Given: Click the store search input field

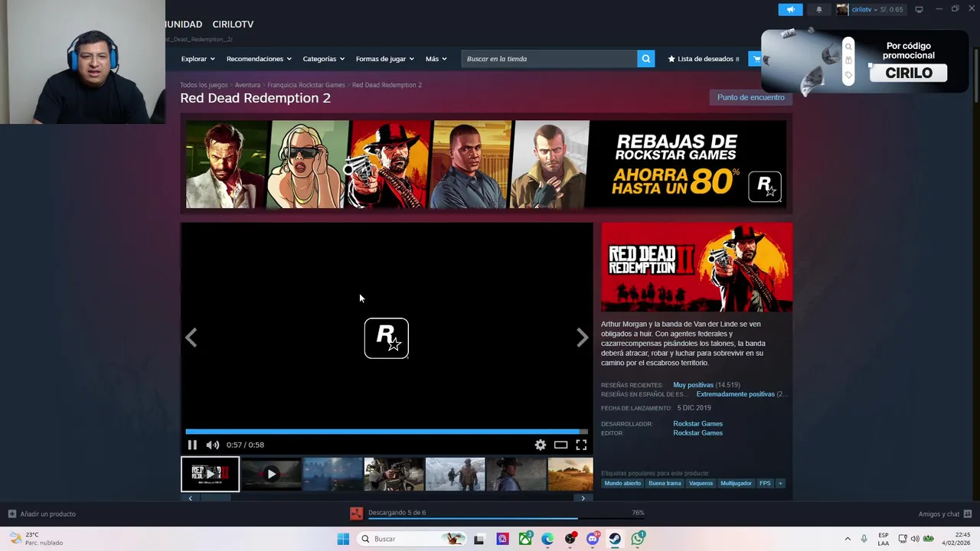Looking at the screenshot, I should [x=549, y=59].
